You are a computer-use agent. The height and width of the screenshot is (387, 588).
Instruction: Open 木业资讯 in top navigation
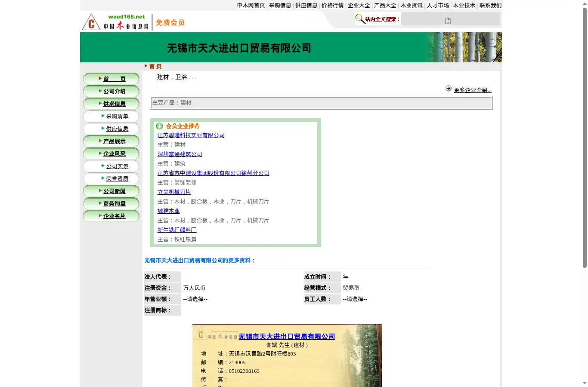(412, 6)
